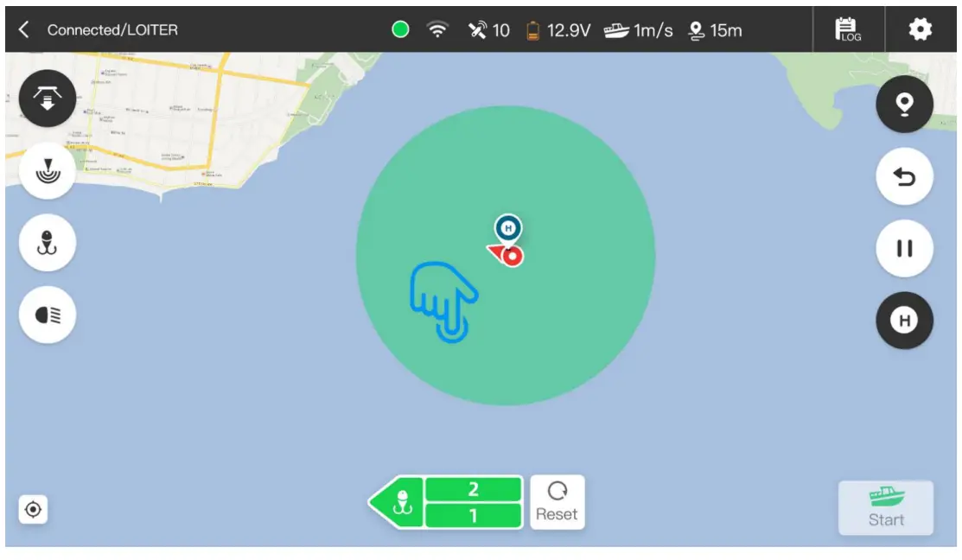Select hook slot 1
Viewport: 962px width, 560px height.
point(473,515)
